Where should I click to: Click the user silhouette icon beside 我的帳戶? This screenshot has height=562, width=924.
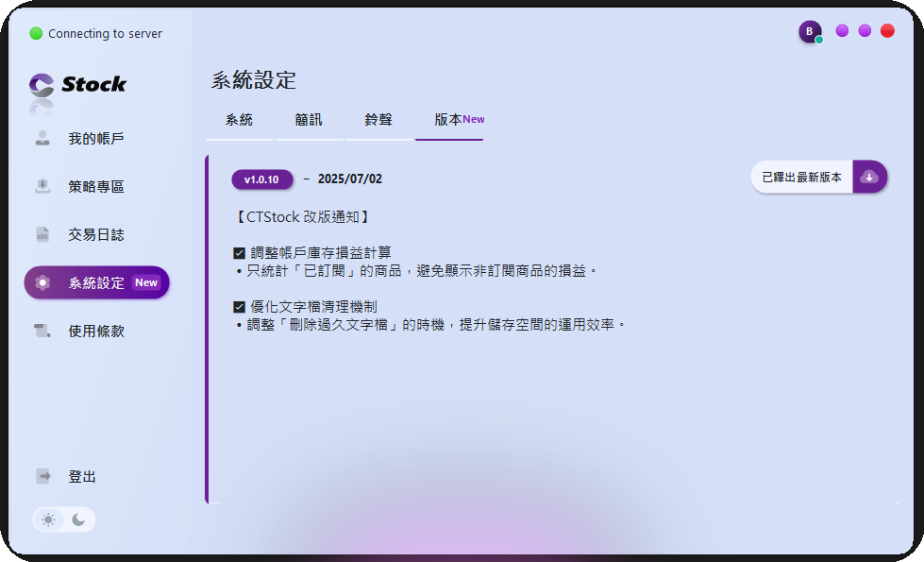point(42,138)
